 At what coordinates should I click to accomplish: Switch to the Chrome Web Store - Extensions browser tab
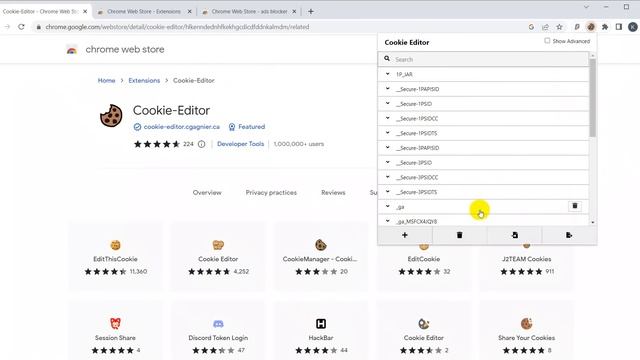144,11
